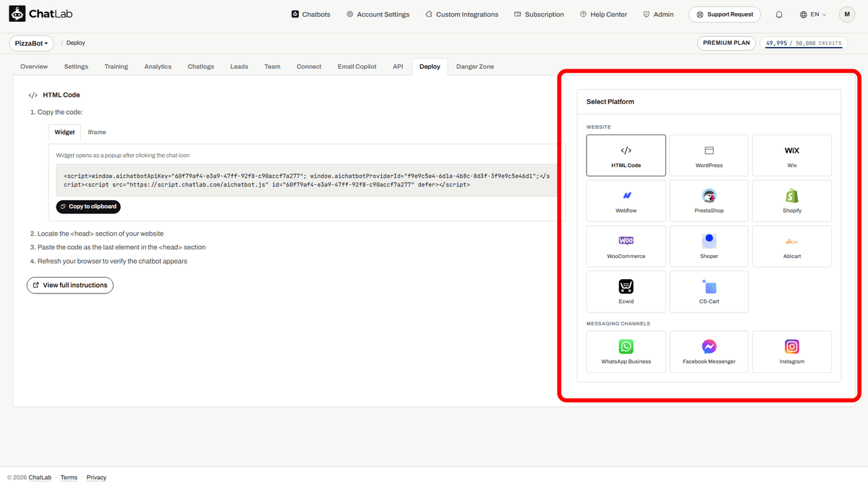Choose the Abicart platform tile
This screenshot has width=868, height=488.
coord(792,247)
